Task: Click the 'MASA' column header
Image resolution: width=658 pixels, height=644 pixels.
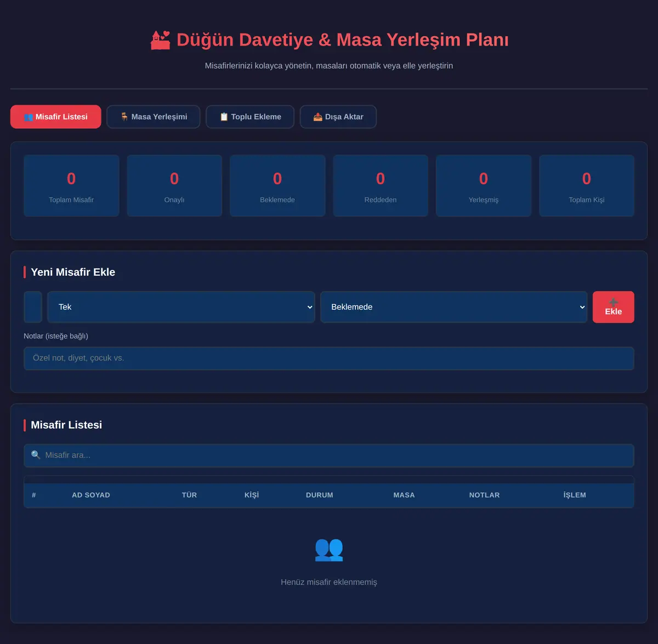Action: (x=404, y=495)
